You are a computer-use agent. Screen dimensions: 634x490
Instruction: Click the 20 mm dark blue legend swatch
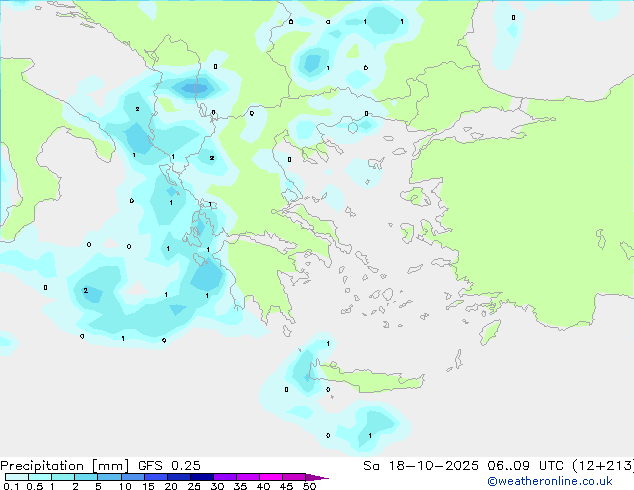[178, 477]
